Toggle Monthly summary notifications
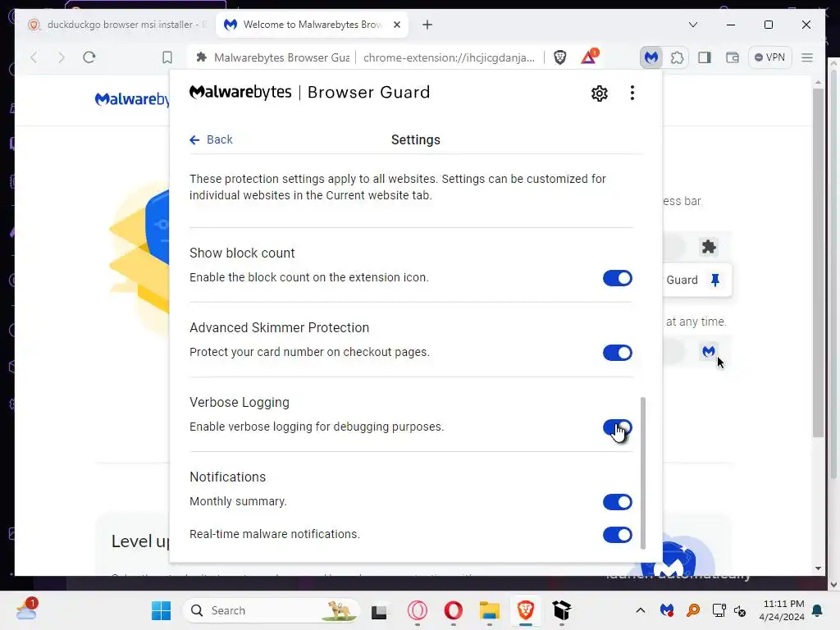This screenshot has width=840, height=630. [617, 502]
